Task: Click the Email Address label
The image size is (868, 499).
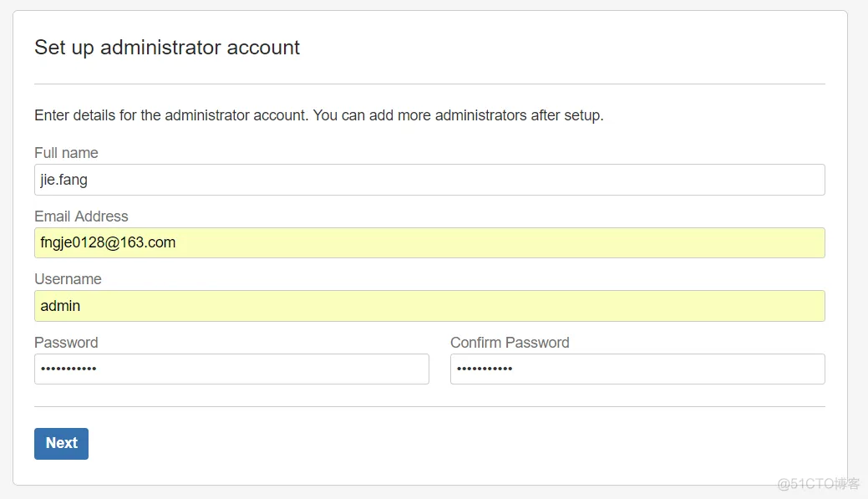Action: pyautogui.click(x=81, y=216)
